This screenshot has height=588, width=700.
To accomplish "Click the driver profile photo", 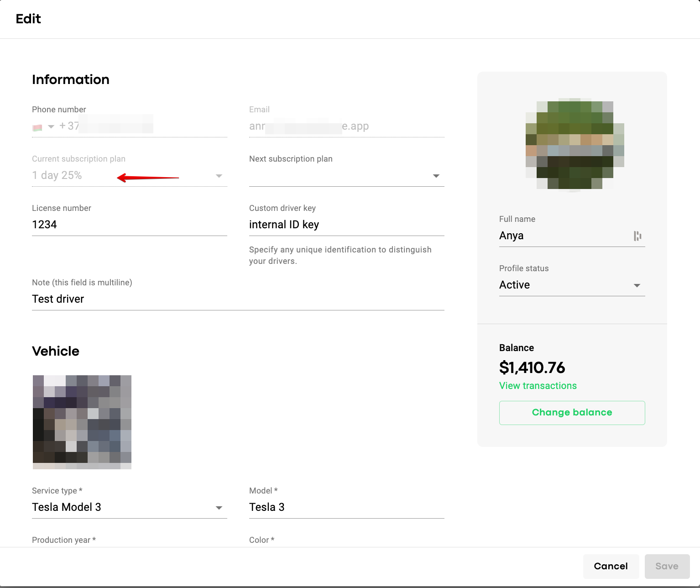I will pos(575,145).
